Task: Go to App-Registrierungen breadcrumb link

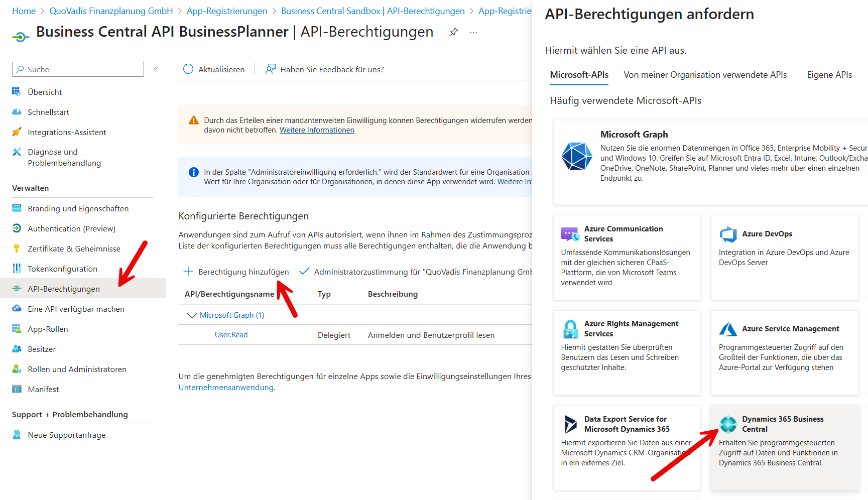Action: [x=227, y=11]
